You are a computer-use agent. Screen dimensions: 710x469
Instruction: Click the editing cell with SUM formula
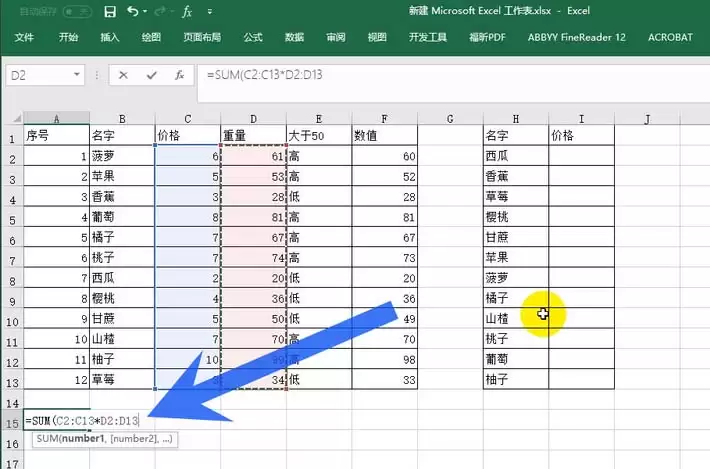82,421
